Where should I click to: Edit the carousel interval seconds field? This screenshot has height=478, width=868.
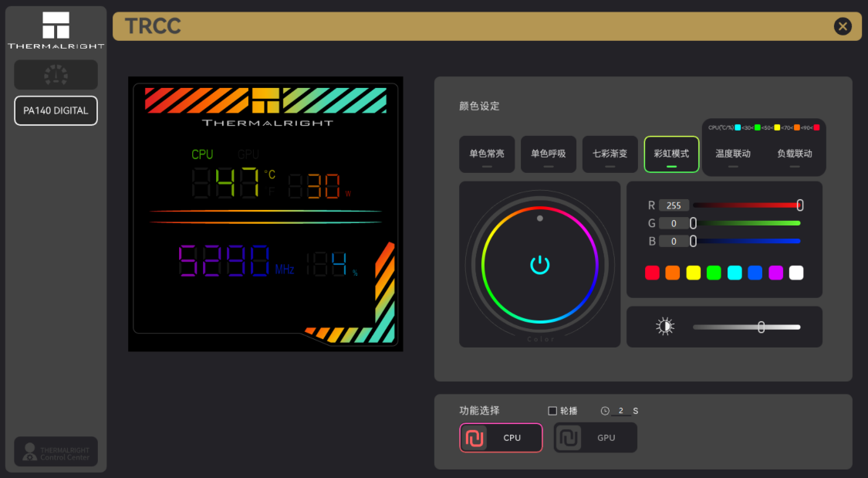click(x=621, y=411)
